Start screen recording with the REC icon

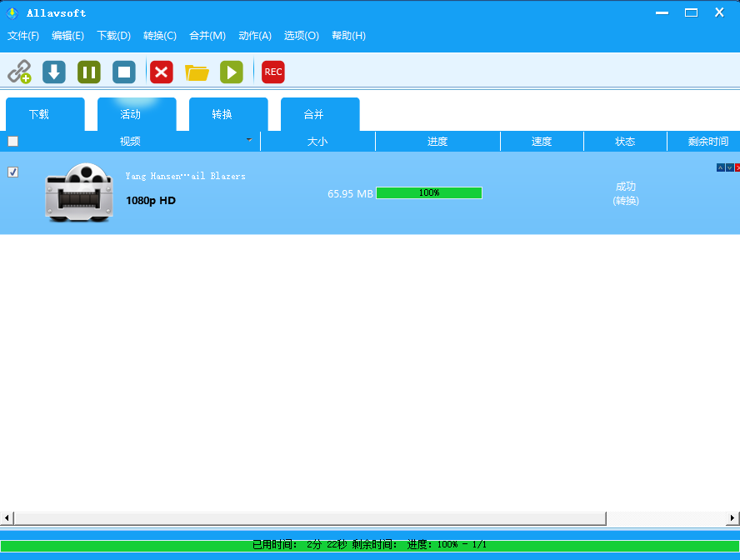click(x=272, y=72)
